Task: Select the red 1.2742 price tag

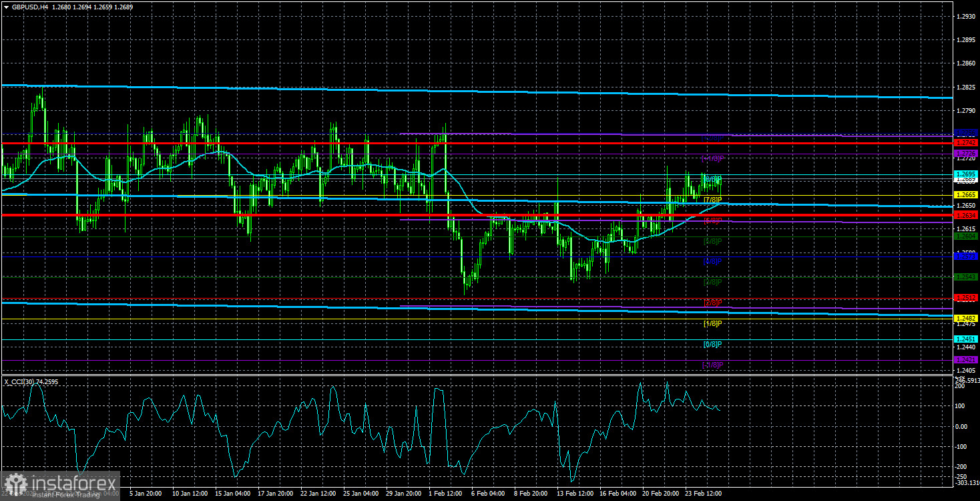Action: pos(966,142)
